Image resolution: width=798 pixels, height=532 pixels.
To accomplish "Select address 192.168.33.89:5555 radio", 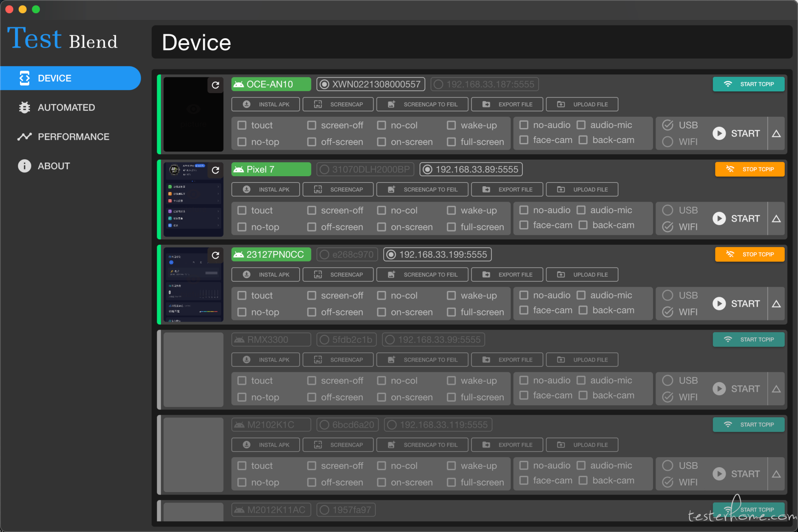I will click(x=428, y=170).
